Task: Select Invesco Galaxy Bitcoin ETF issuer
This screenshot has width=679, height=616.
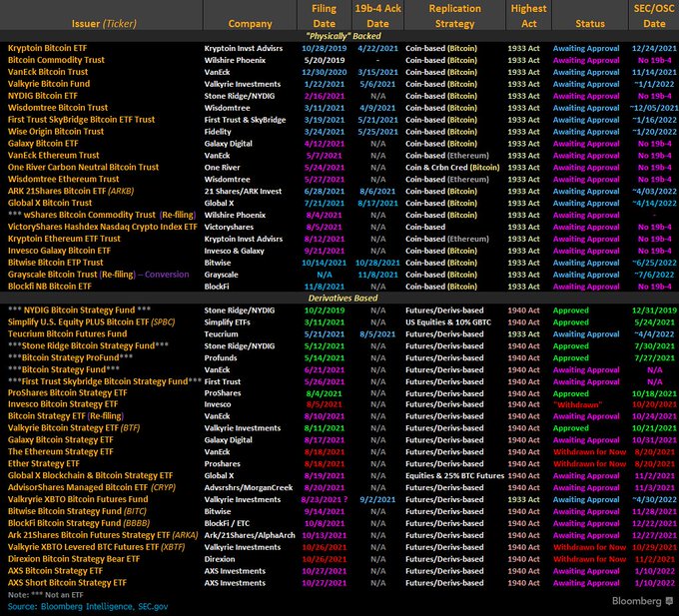Action: tap(59, 251)
